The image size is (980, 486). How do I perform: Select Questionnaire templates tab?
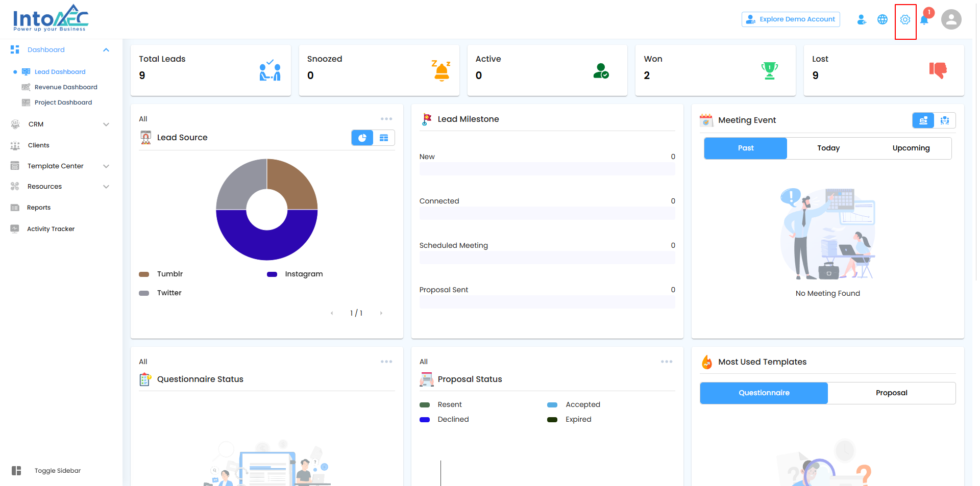pyautogui.click(x=764, y=393)
